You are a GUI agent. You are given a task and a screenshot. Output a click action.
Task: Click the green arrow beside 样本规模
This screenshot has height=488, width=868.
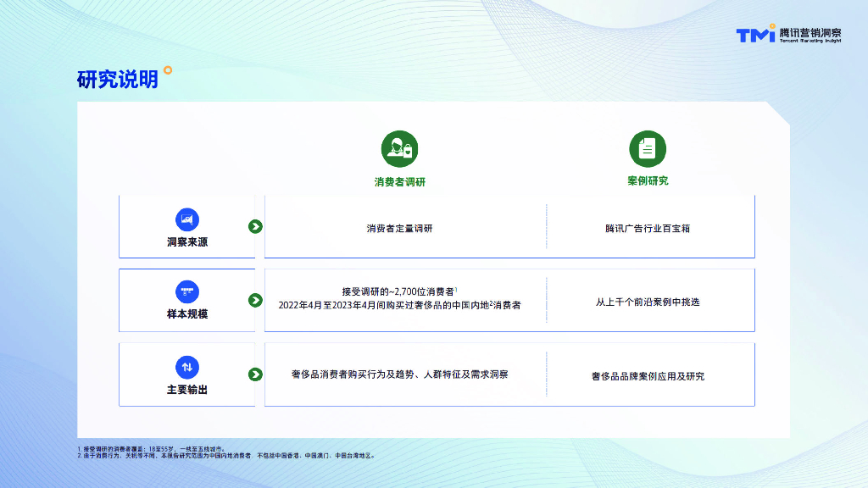(x=255, y=300)
